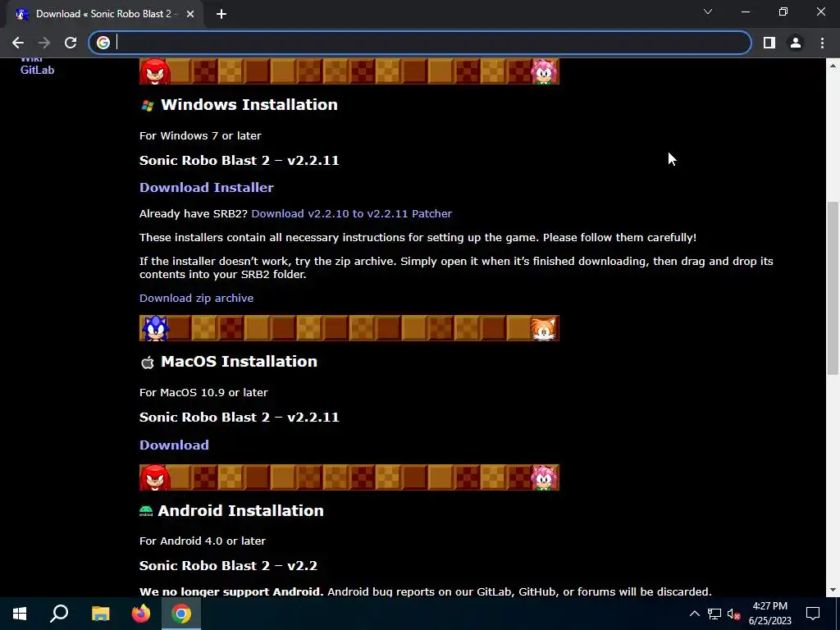Open the Windows notification center
The width and height of the screenshot is (840, 630).
pos(813,614)
